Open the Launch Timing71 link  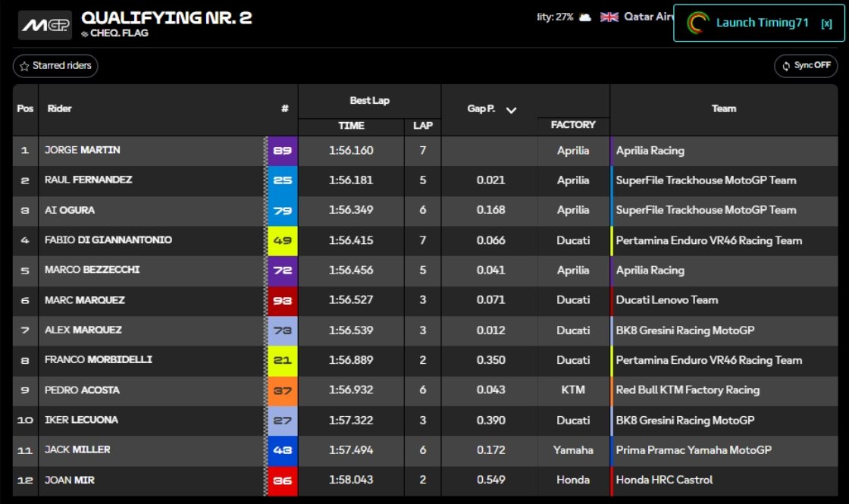(x=763, y=23)
